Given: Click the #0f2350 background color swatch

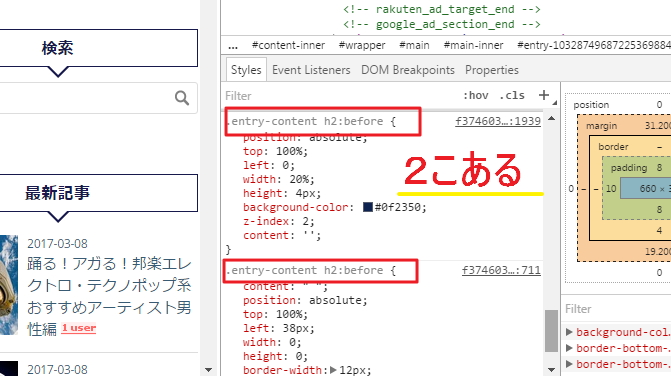Looking at the screenshot, I should pyautogui.click(x=368, y=207).
